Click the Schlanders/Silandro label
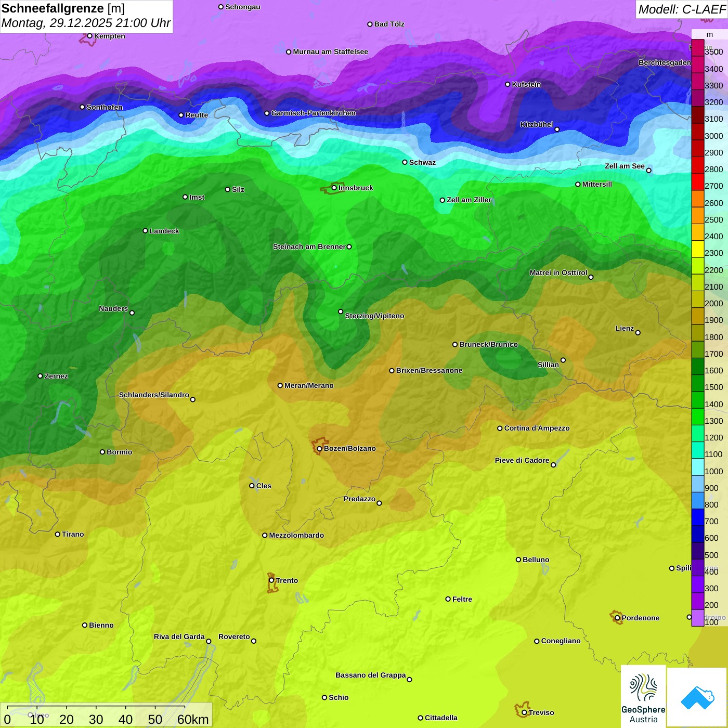Image resolution: width=728 pixels, height=728 pixels. click(x=154, y=395)
